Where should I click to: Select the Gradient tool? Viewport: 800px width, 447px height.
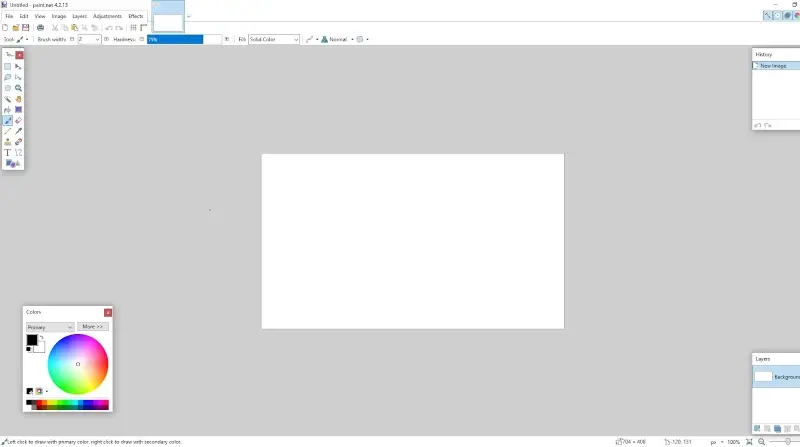click(x=18, y=110)
